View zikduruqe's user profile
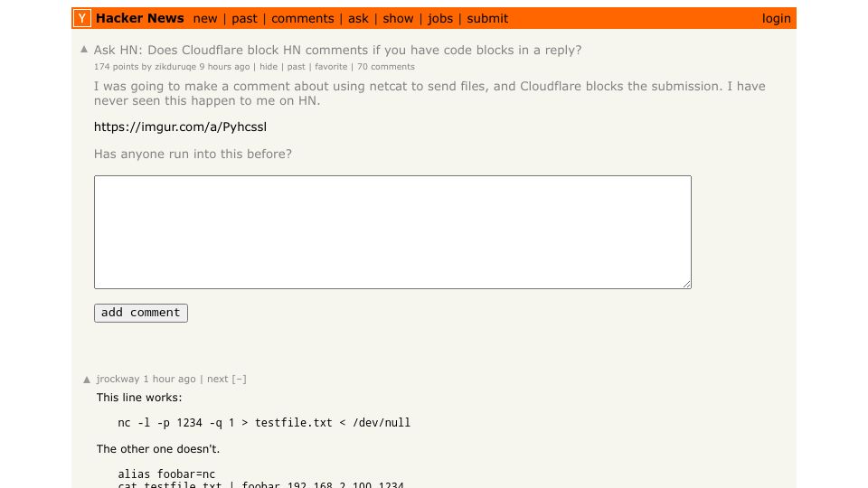The width and height of the screenshot is (868, 488). coord(175,66)
